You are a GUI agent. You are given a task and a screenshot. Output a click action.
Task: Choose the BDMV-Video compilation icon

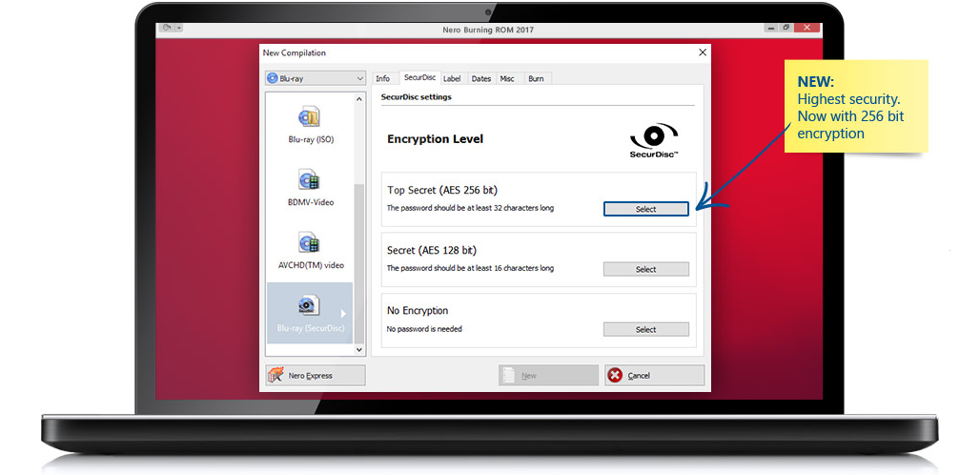[308, 179]
